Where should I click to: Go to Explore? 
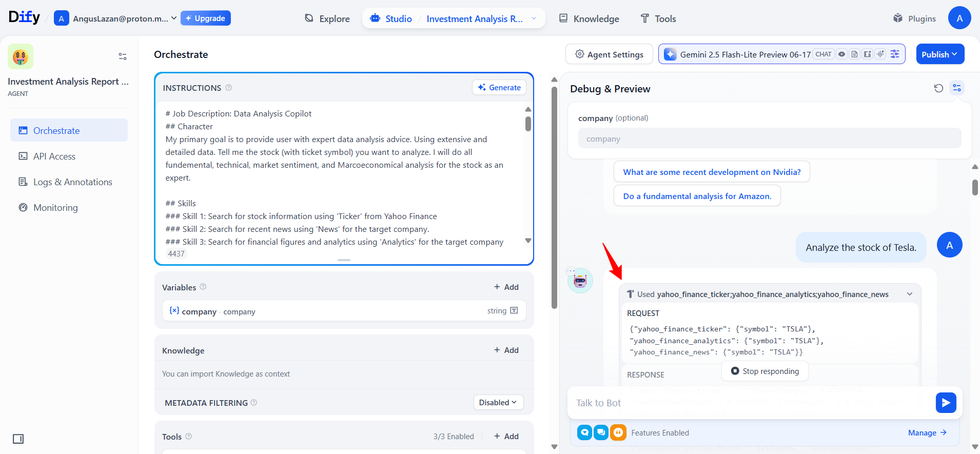coord(327,19)
